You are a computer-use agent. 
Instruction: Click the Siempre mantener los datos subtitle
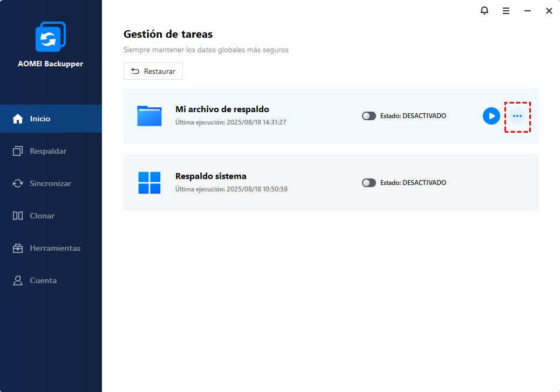click(x=206, y=50)
